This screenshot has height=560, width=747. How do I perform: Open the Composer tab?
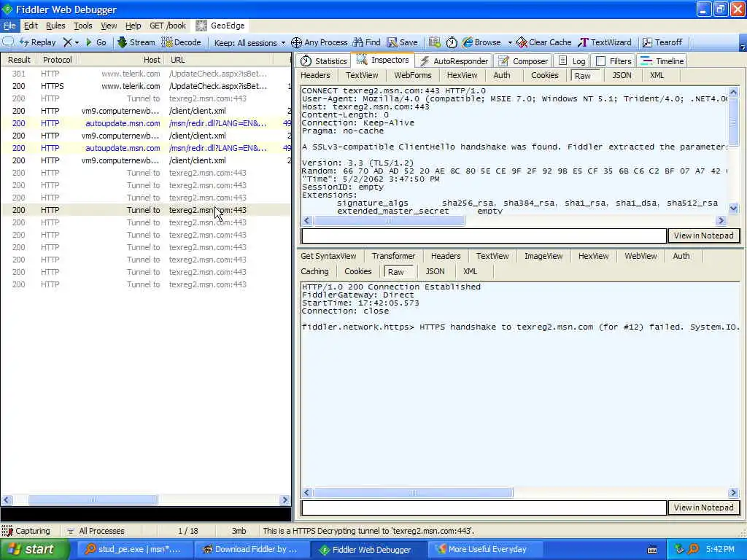coord(523,61)
